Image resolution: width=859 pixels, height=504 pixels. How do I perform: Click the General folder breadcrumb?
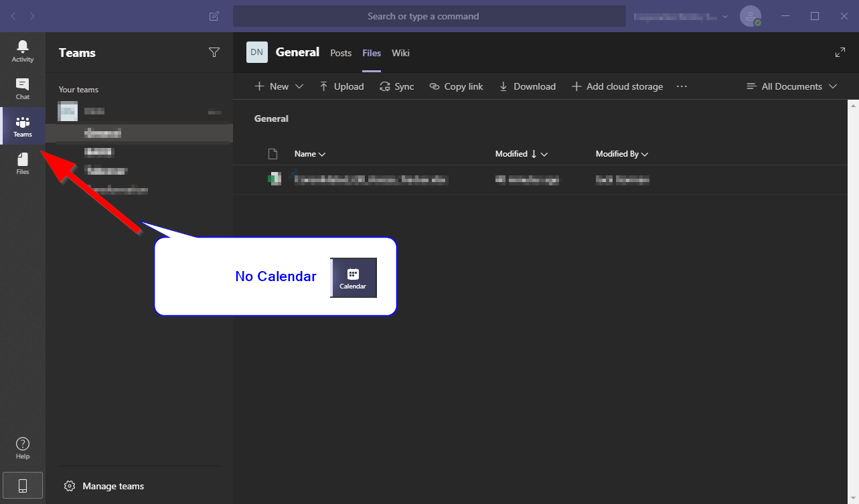[x=271, y=118]
